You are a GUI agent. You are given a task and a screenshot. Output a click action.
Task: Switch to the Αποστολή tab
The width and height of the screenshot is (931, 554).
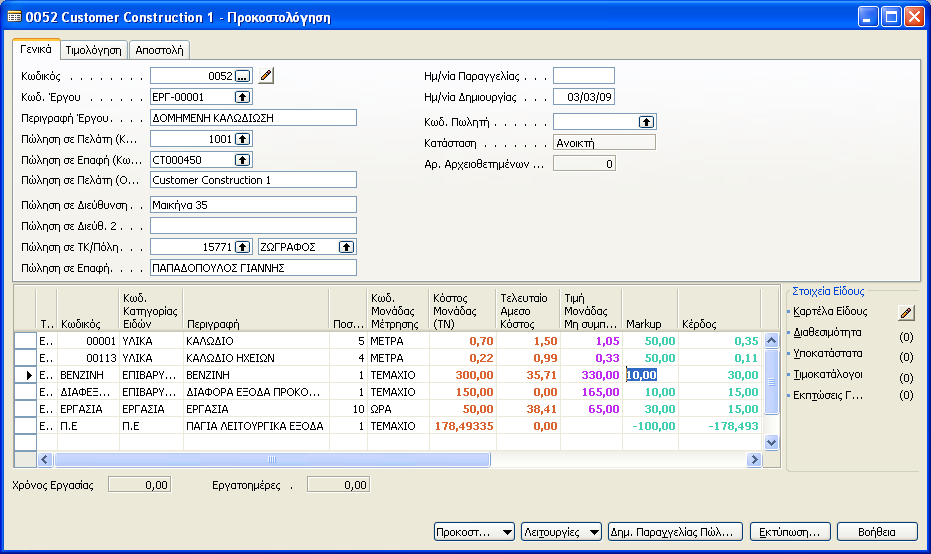[x=159, y=50]
